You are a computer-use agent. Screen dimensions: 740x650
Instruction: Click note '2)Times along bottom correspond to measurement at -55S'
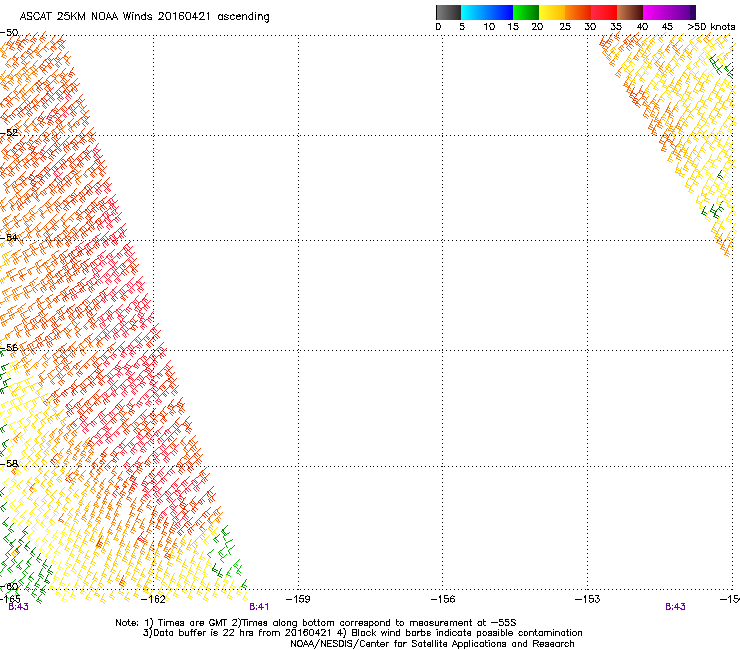click(376, 623)
